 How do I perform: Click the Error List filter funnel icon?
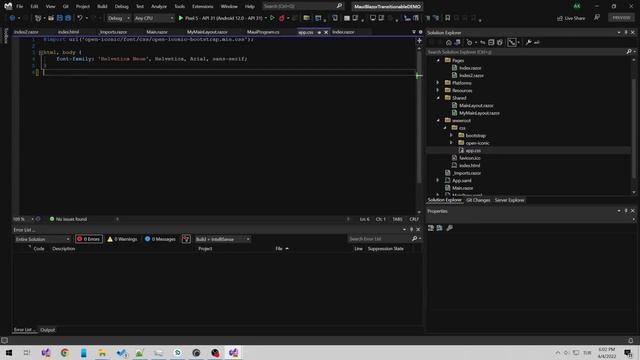tap(186, 239)
